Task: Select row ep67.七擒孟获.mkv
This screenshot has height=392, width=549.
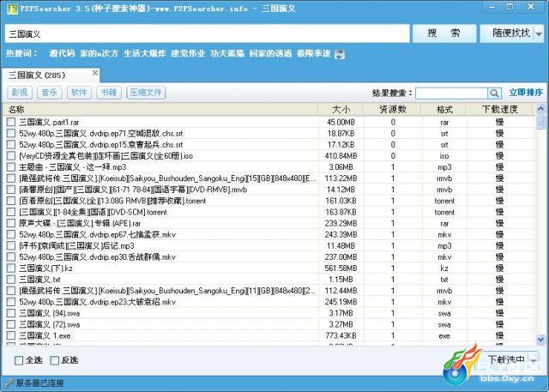Action: pos(268,234)
